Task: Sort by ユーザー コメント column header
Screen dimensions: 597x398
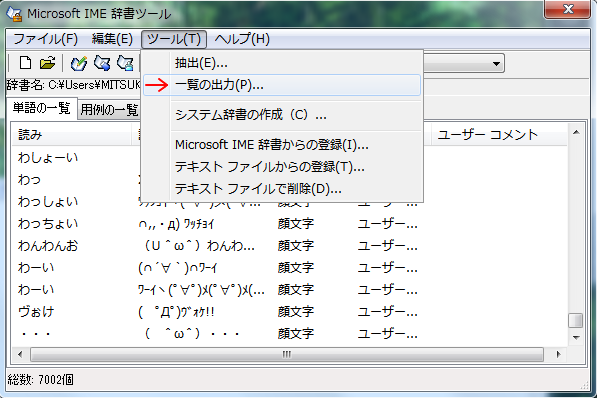Action: click(499, 135)
